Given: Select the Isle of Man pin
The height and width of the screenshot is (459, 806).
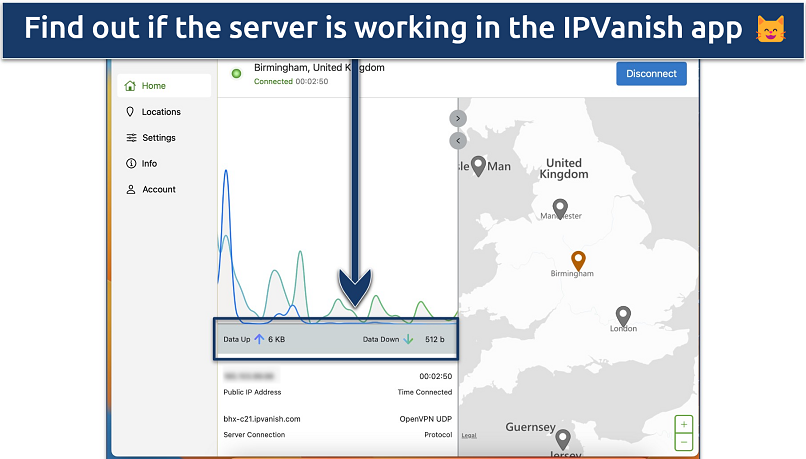Looking at the screenshot, I should click(x=478, y=166).
